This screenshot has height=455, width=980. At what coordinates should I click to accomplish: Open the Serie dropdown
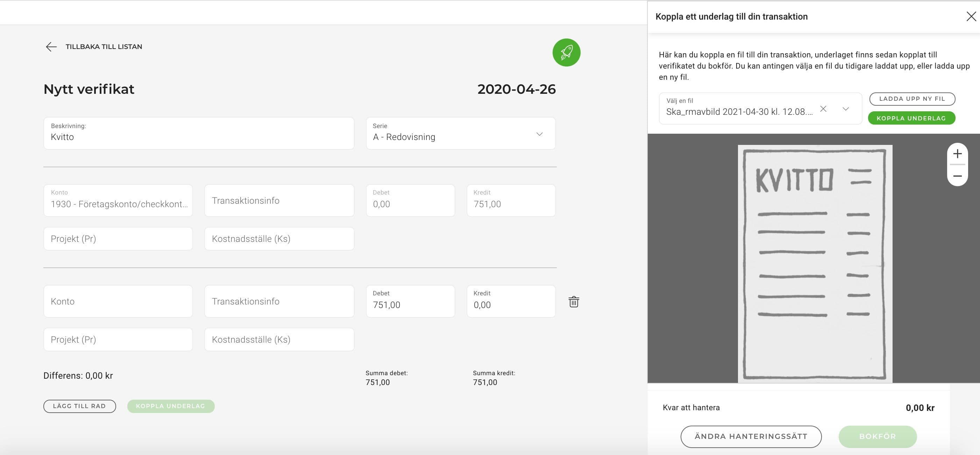pos(461,133)
